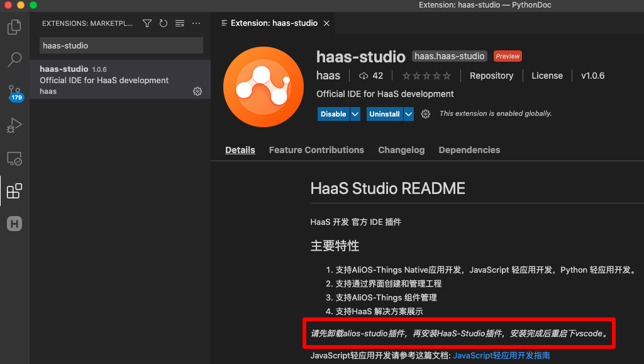Open gear menu for haas-studio list item
Viewport: 644px width, 364px height.
point(197,91)
